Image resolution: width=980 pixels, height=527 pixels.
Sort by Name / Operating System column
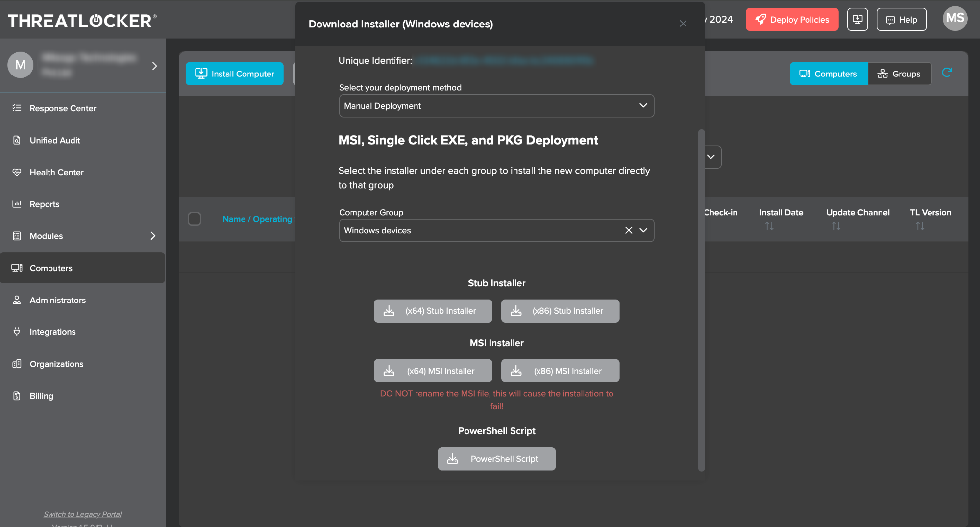pyautogui.click(x=259, y=219)
